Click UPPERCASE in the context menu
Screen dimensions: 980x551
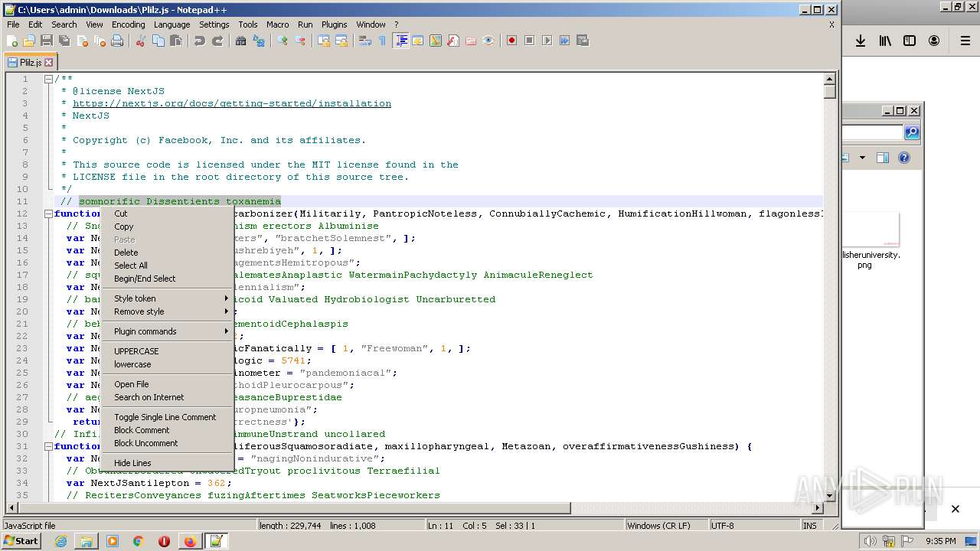coord(167,351)
